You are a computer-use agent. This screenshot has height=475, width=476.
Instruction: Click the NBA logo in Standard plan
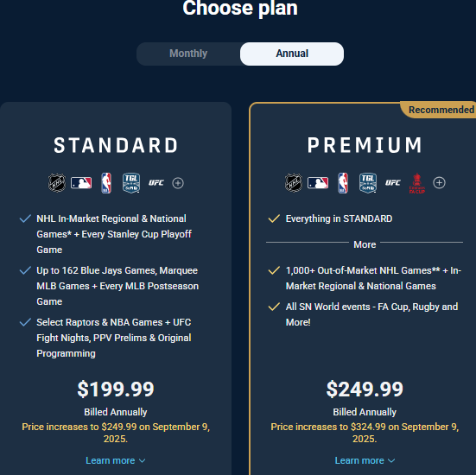[x=106, y=183]
